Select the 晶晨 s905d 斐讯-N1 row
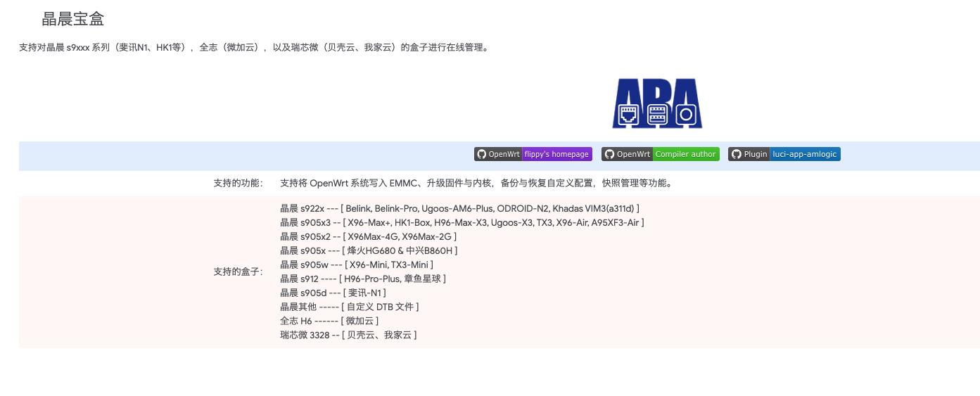980x396 pixels. (333, 293)
